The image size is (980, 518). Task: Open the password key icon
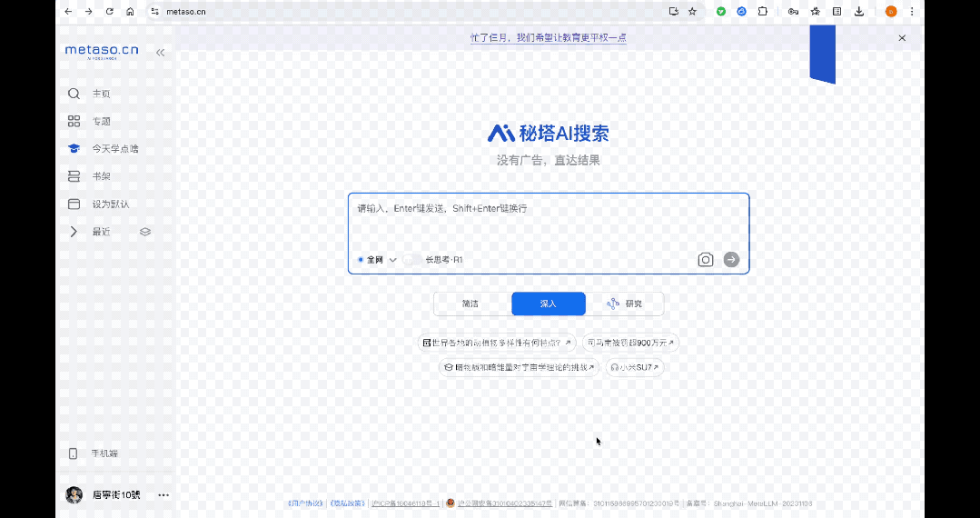point(793,11)
